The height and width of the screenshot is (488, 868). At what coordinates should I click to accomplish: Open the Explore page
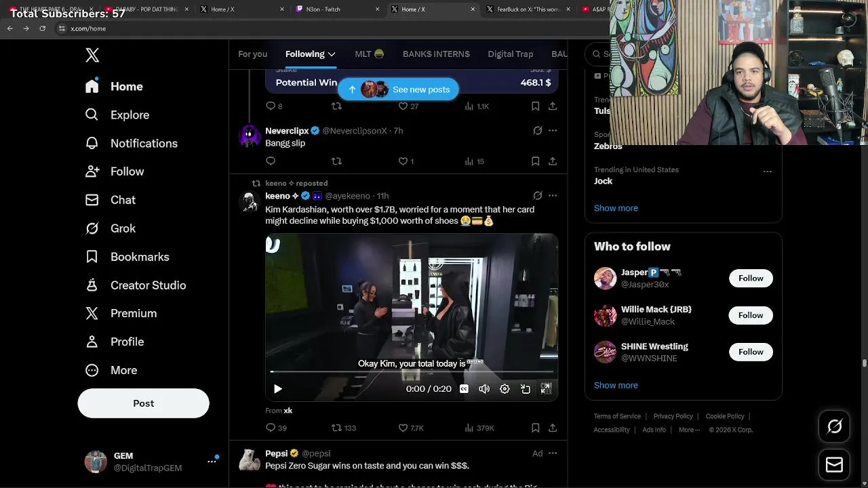[117, 115]
